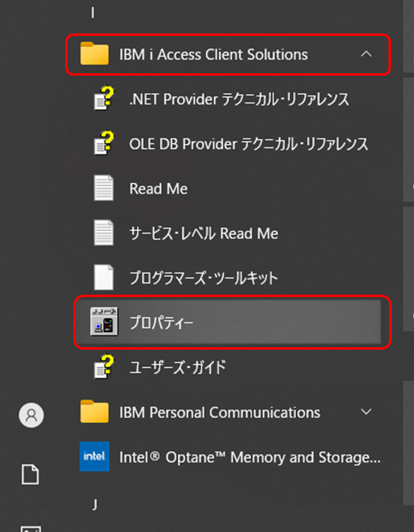
Task: Click the プロパティー application icon
Action: (104, 322)
